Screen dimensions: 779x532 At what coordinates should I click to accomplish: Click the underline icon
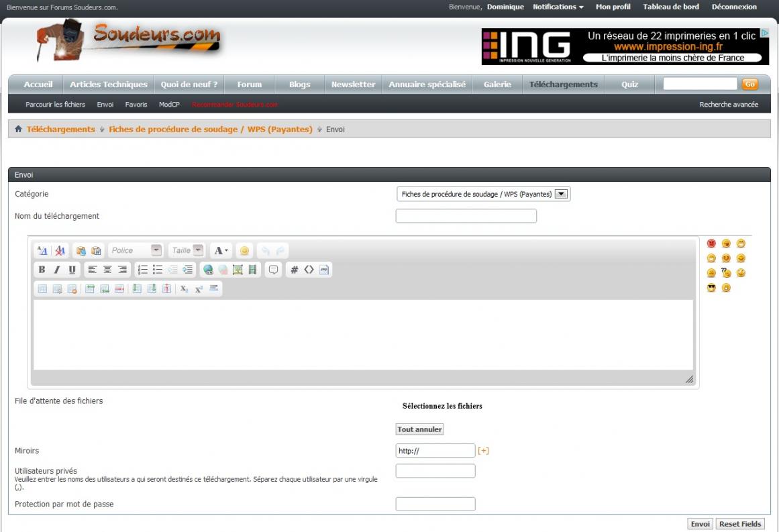[72, 270]
